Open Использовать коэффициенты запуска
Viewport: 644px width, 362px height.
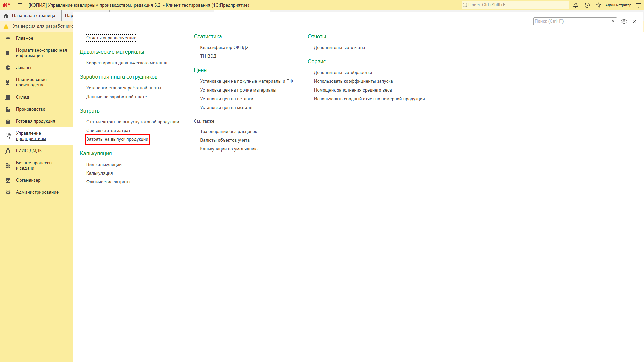point(353,81)
